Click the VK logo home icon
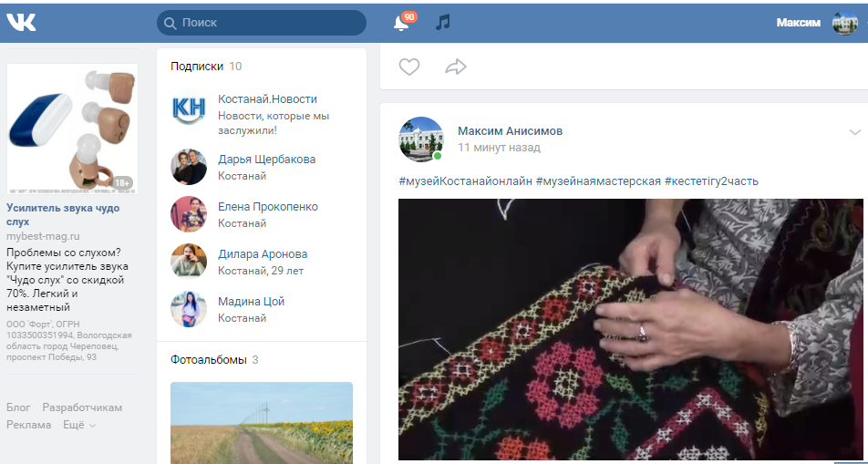 click(x=21, y=22)
